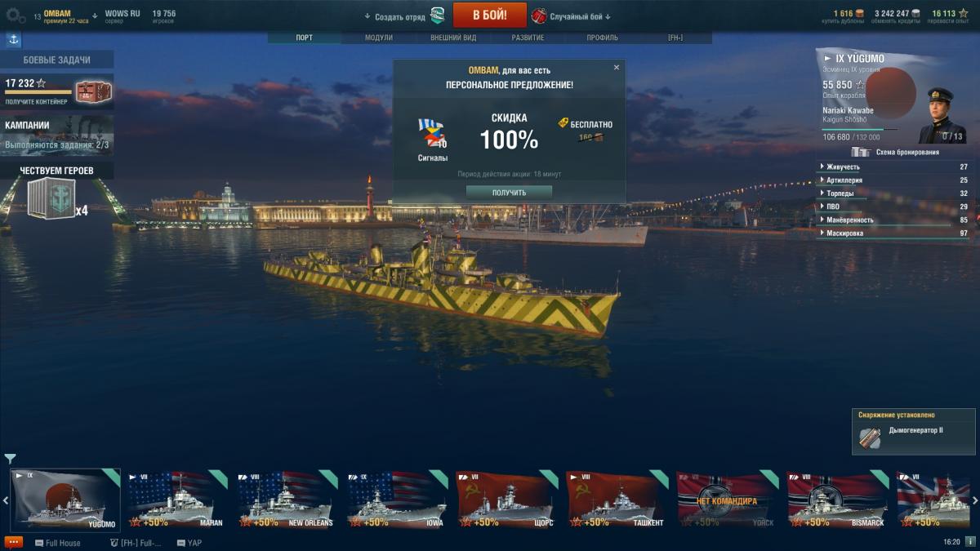
Task: Expand the Торпеды stat section
Action: 893,193
